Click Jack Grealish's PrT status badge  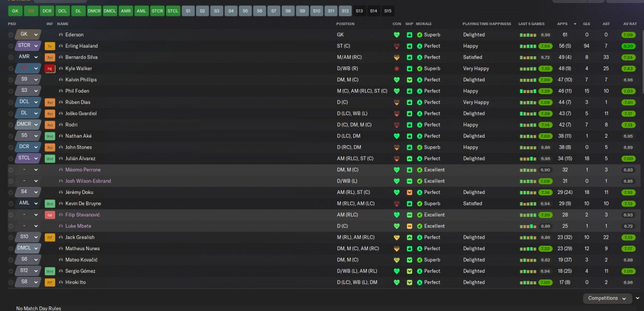coord(50,238)
